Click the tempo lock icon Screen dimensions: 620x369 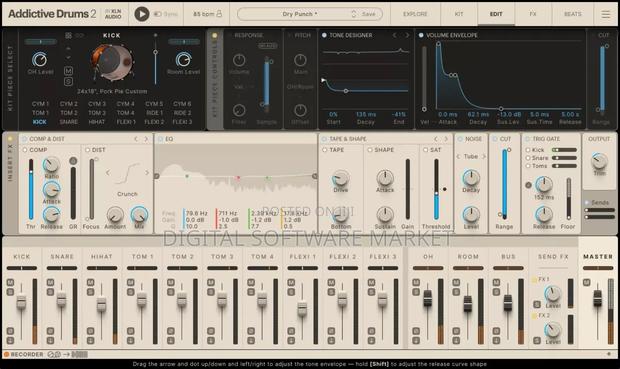click(219, 14)
